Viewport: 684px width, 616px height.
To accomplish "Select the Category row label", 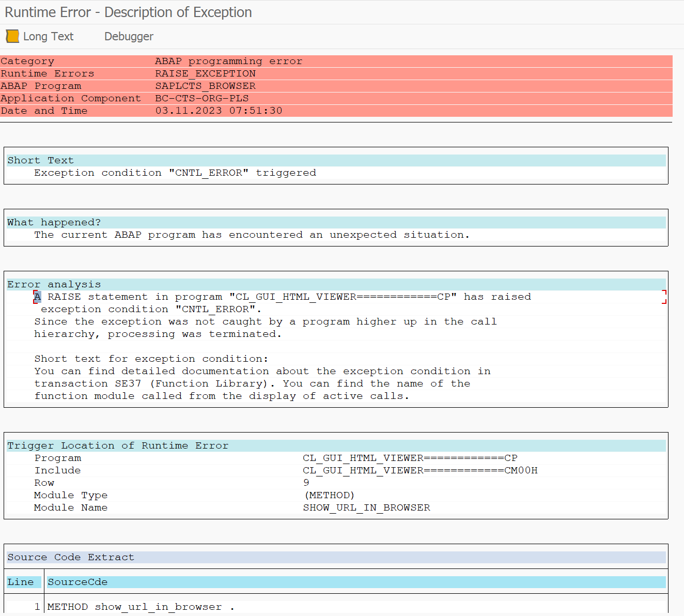I will (27, 61).
